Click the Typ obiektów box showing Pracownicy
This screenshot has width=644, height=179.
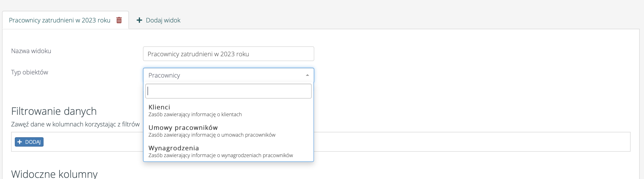(225, 75)
